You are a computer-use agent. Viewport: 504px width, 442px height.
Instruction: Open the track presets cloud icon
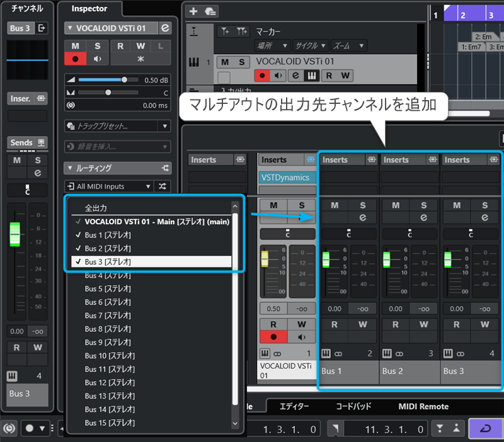[210, 11]
